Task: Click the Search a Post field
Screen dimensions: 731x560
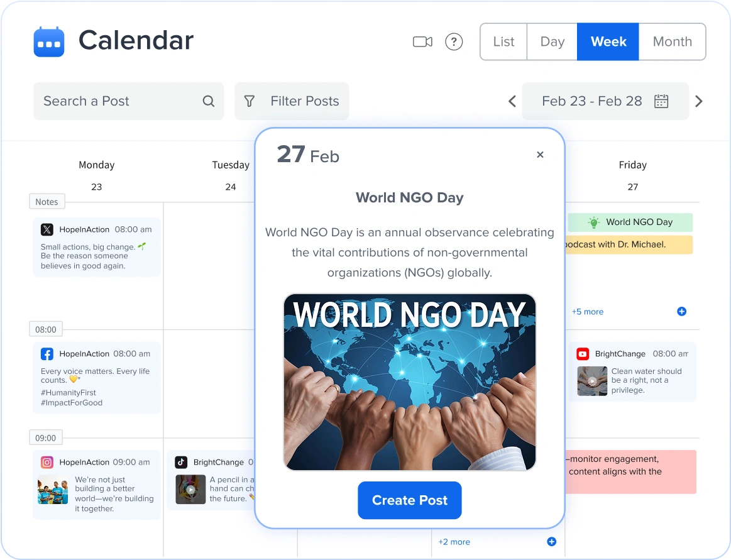Action: point(116,101)
